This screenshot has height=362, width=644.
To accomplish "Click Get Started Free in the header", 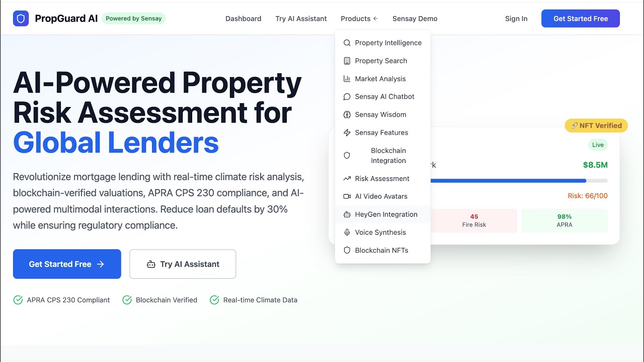I will click(581, 19).
